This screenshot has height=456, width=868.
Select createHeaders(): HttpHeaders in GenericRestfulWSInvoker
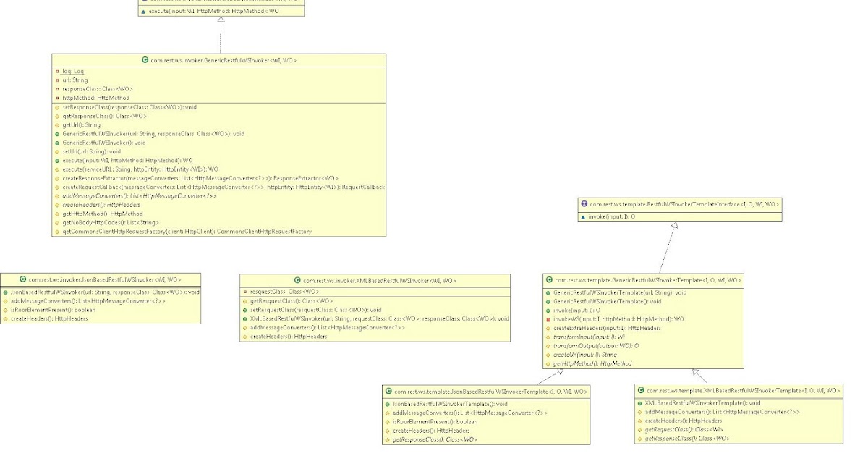(102, 205)
